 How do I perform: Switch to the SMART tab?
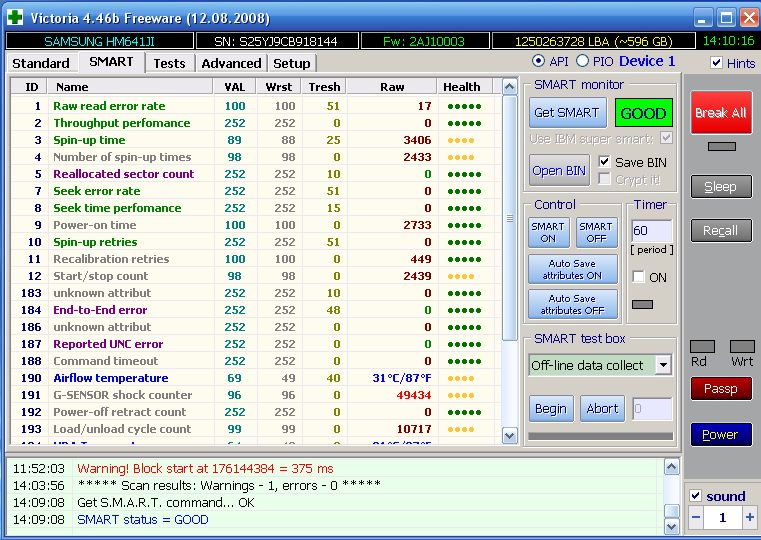click(111, 62)
